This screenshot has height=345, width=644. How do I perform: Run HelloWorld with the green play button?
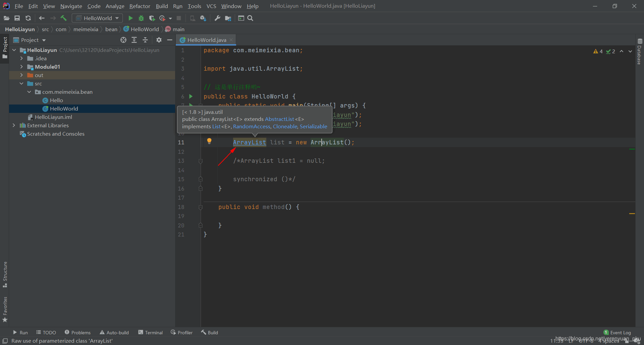tap(131, 18)
